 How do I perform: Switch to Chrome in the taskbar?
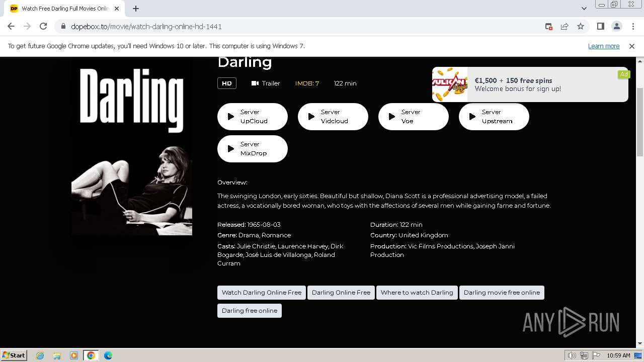point(91,355)
